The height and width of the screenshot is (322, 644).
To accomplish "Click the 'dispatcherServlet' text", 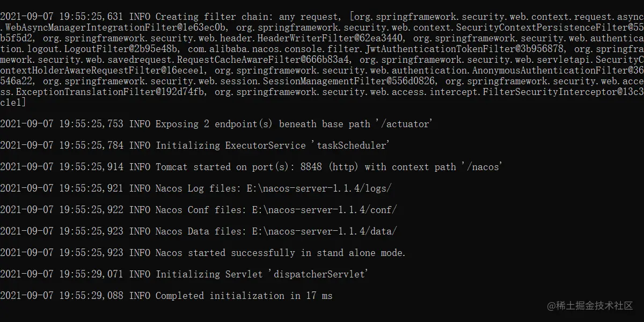I will coord(318,274).
